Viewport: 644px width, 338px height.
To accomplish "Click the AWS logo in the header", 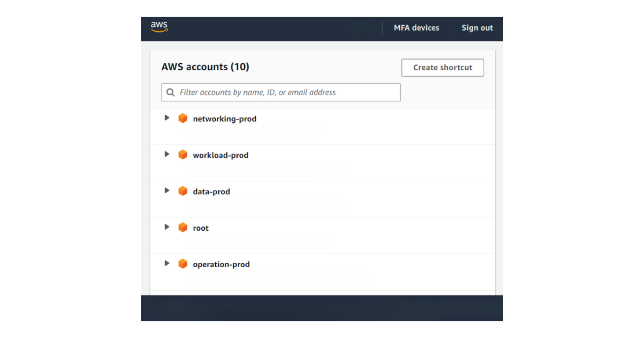I will tap(159, 27).
